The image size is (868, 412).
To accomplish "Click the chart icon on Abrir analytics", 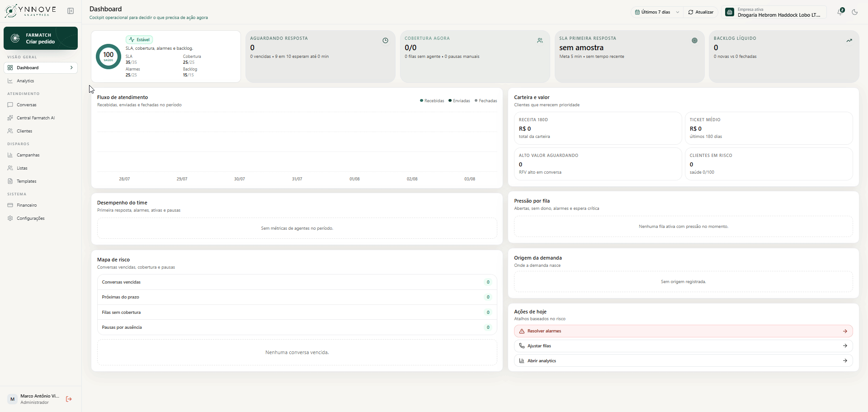I will [522, 361].
